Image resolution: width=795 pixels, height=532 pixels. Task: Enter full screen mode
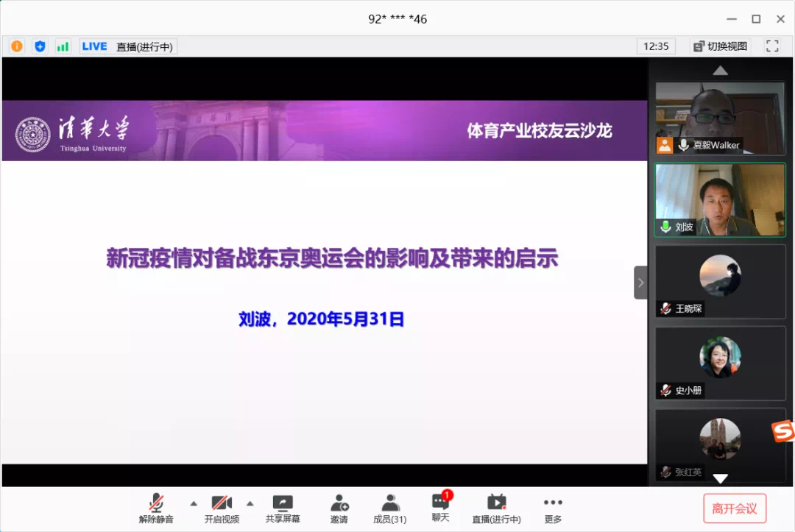pos(772,46)
